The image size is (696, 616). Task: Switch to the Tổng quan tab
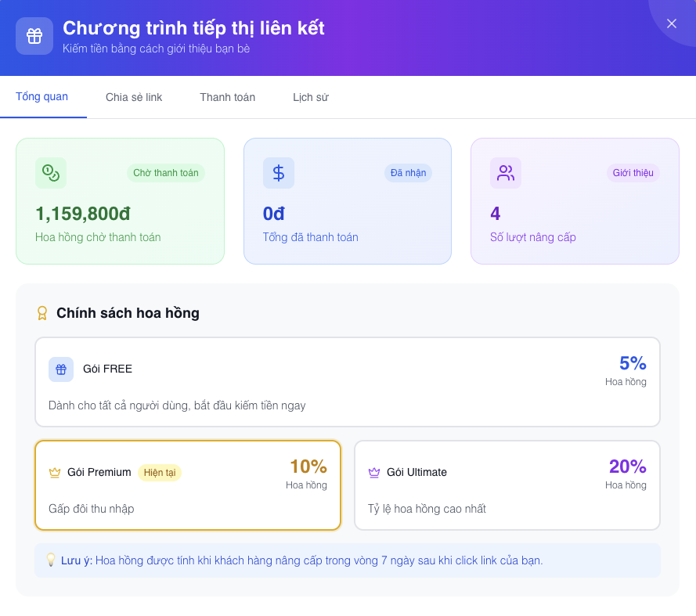click(x=42, y=97)
